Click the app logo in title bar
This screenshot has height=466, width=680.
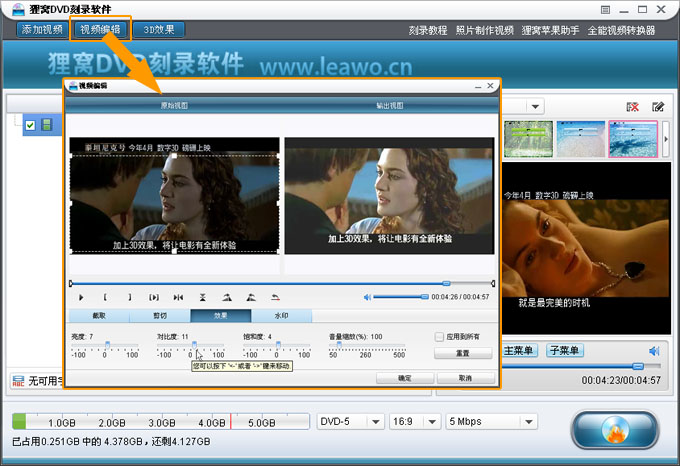tap(18, 9)
